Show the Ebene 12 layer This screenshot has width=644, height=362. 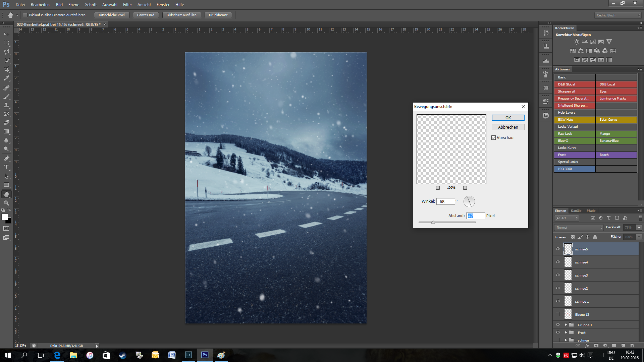point(558,314)
